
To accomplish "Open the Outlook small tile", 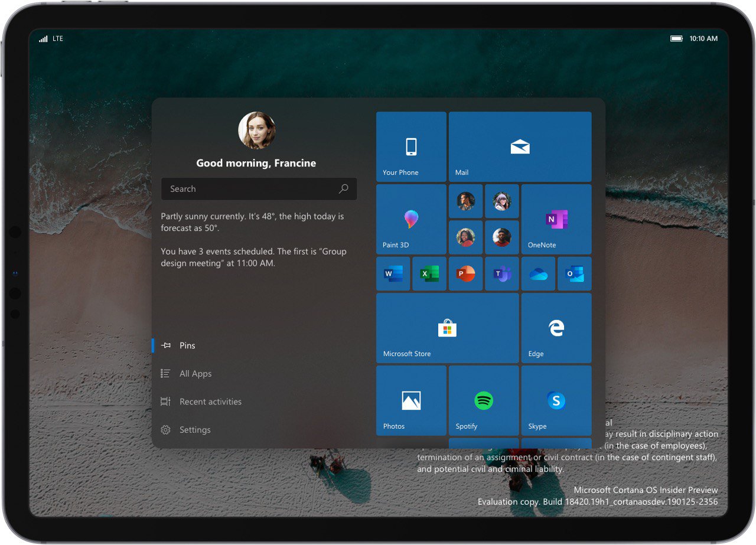I will pos(574,273).
